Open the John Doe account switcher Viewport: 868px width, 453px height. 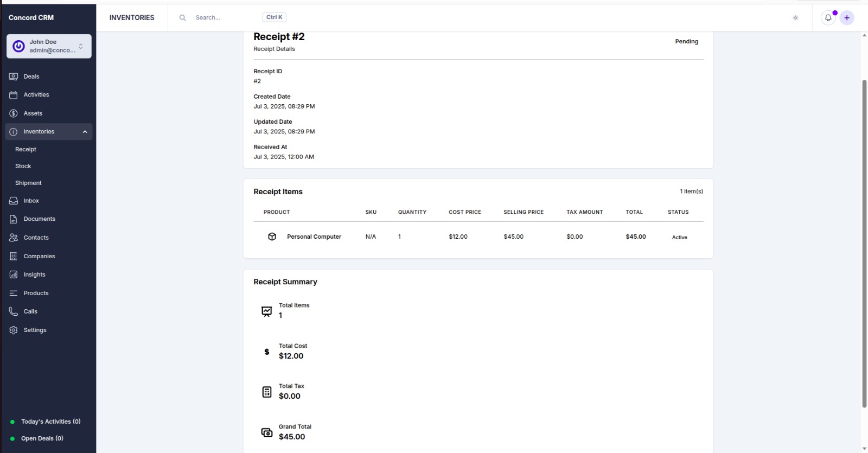49,46
